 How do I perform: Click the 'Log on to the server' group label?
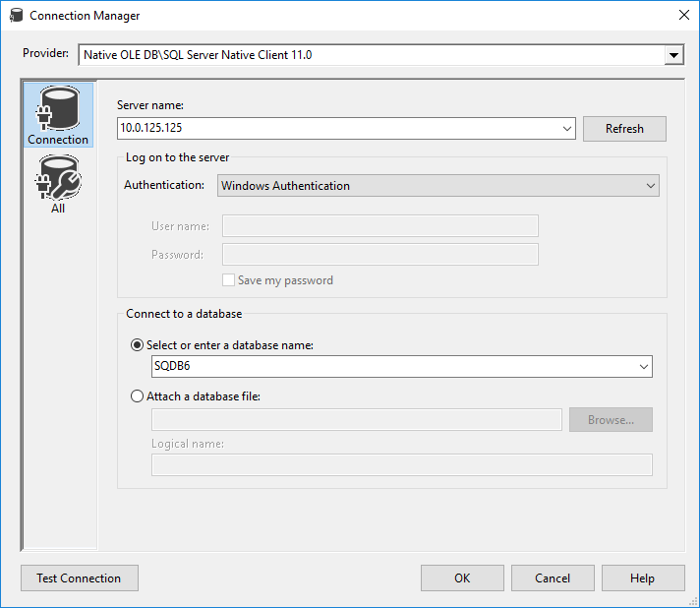[x=177, y=157]
